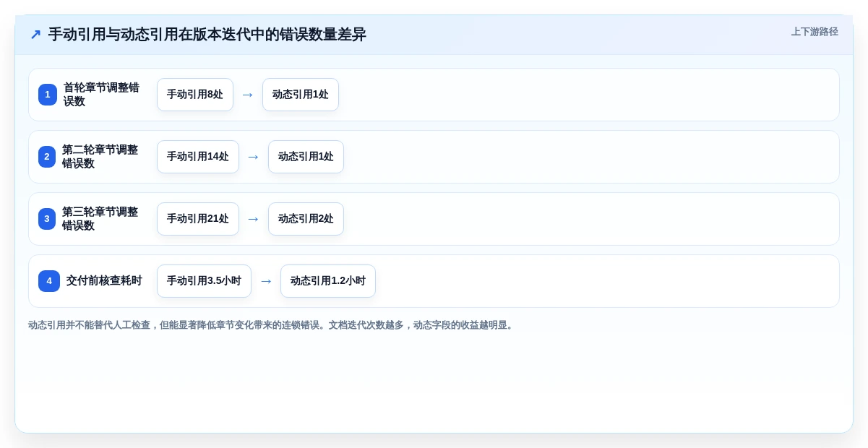
Task: Select the 首轮章节调整错误数 label
Action: pos(101,95)
